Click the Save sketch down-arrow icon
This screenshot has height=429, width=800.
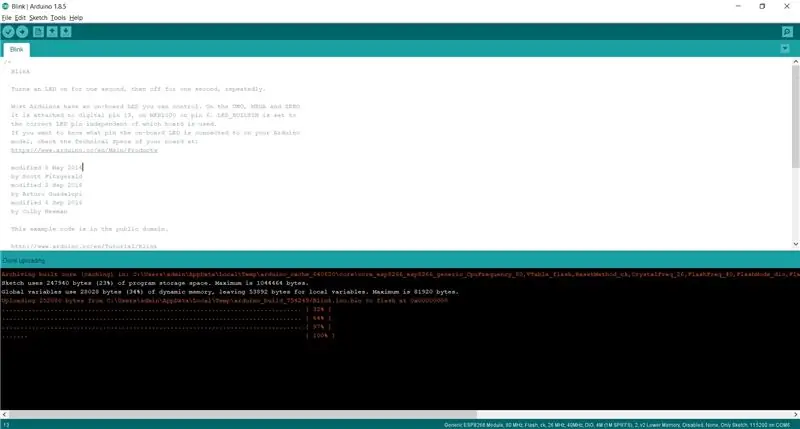[66, 32]
